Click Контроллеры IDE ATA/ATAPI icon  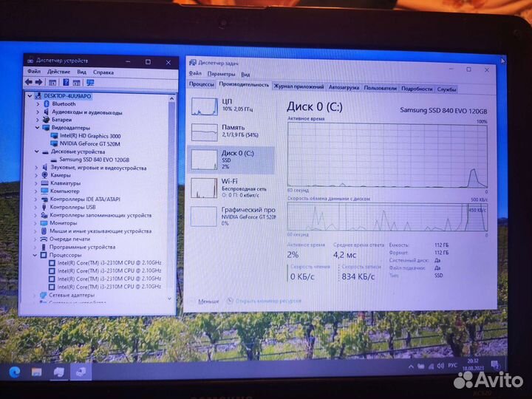[x=44, y=199]
